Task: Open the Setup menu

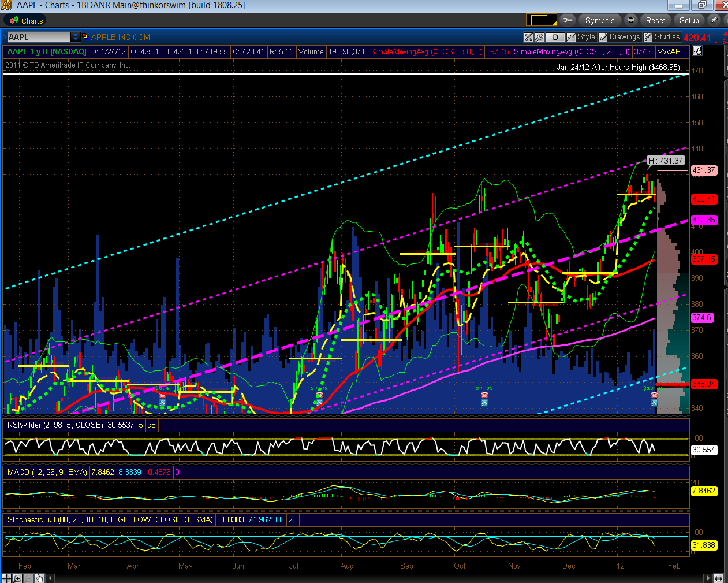Action: pos(689,20)
